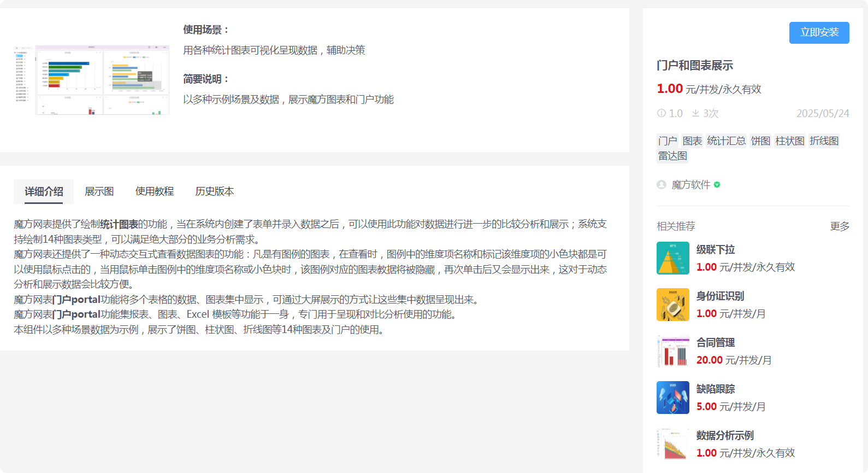This screenshot has height=473, width=868.
Task: Click the 身份证识别 title link
Action: (x=721, y=296)
